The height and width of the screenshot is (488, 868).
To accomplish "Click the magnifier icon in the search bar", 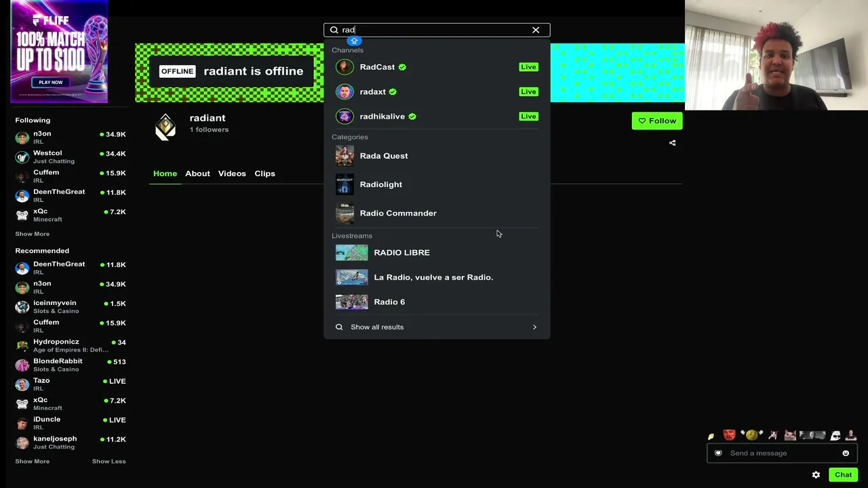I will (x=334, y=30).
